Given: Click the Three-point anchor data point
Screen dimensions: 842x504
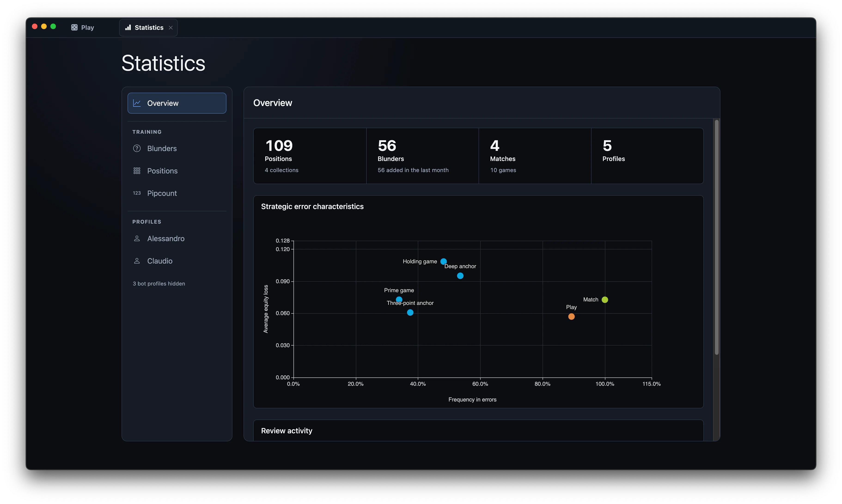Looking at the screenshot, I should coord(410,313).
